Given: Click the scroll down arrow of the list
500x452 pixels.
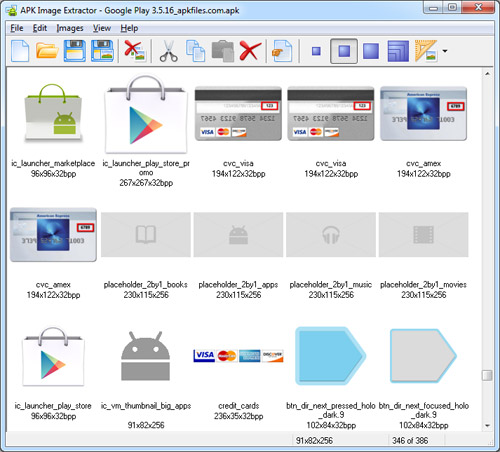Looking at the screenshot, I should (487, 425).
